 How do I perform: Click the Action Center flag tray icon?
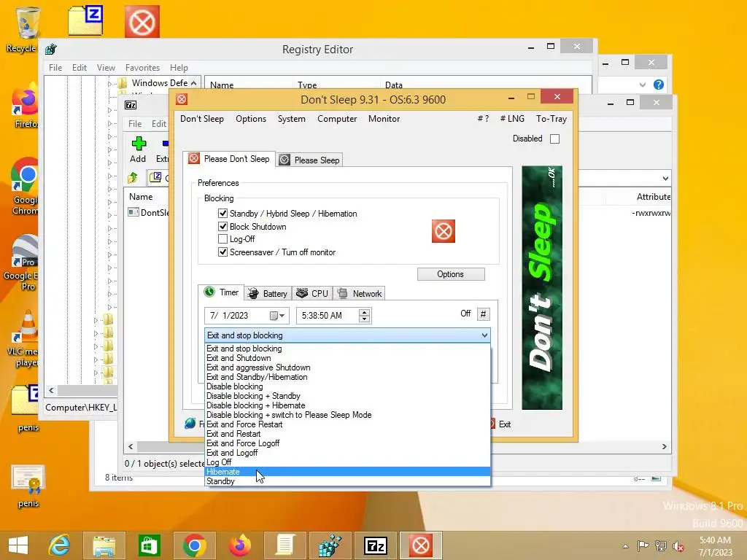coord(643,545)
